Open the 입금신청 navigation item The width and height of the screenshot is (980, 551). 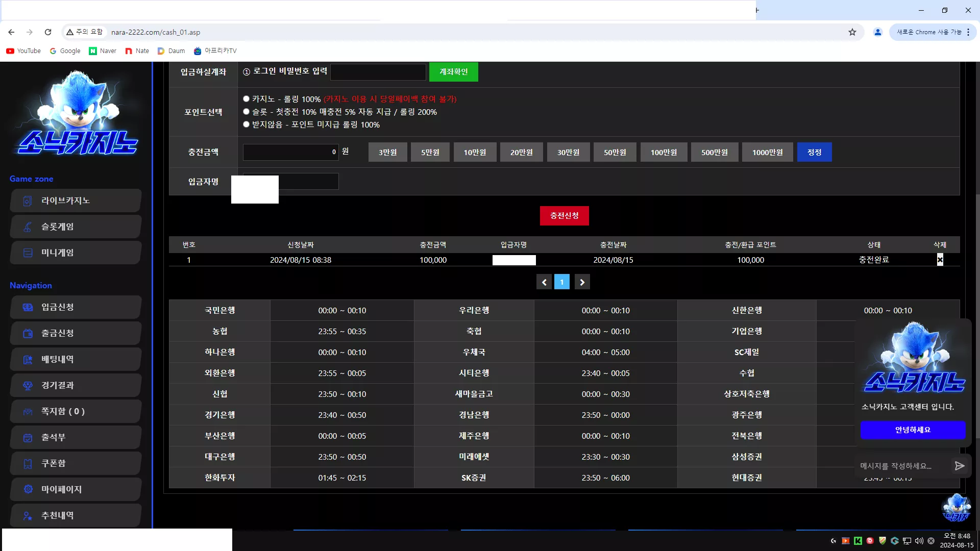coord(76,307)
